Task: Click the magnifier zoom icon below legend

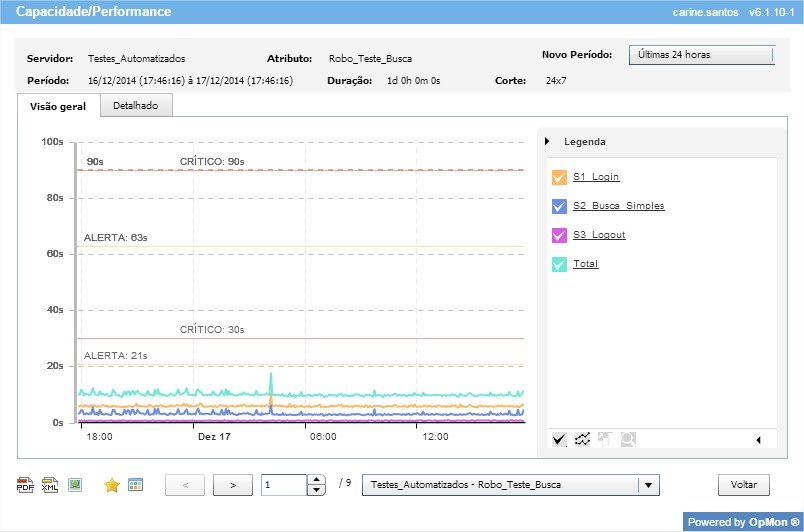Action: point(628,439)
